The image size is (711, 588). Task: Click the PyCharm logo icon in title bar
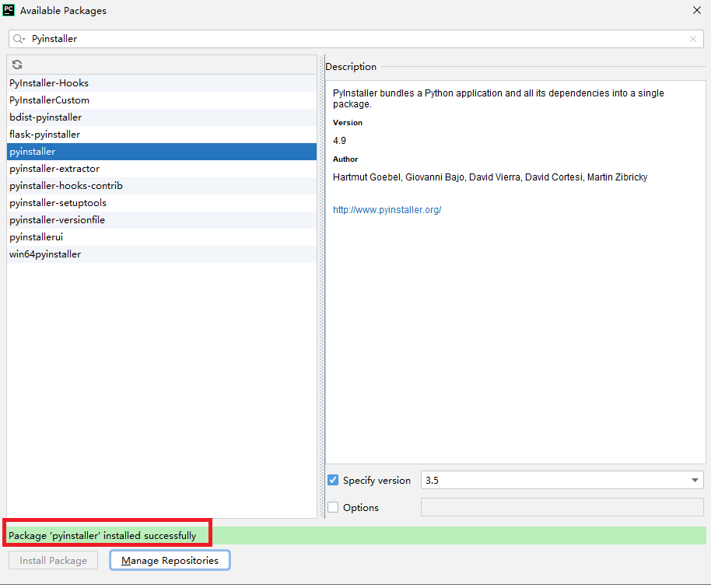pos(9,9)
